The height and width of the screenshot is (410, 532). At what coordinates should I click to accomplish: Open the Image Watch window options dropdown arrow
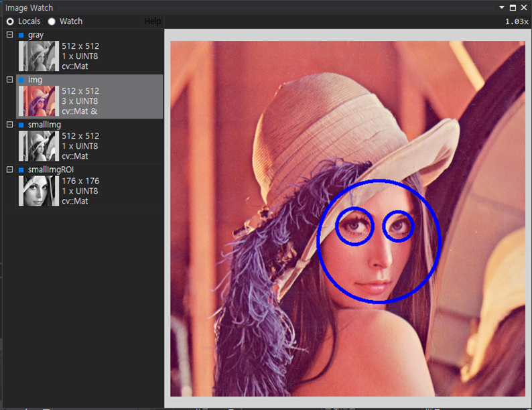pos(502,7)
